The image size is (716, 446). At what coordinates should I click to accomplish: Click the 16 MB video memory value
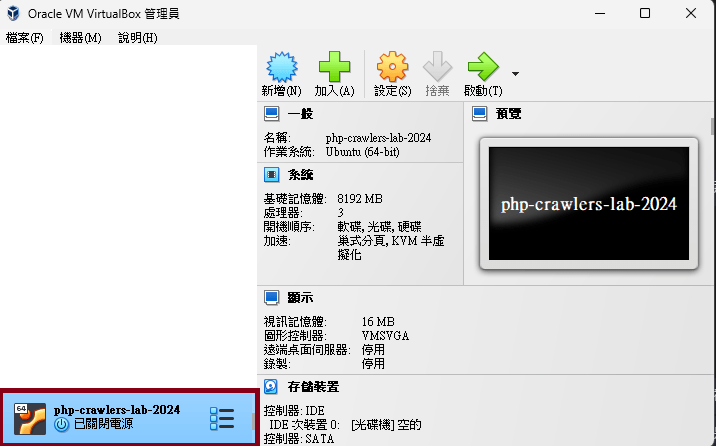click(378, 322)
